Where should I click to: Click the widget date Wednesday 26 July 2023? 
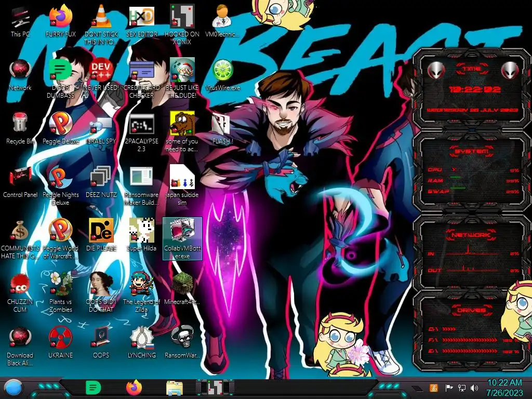472,110
